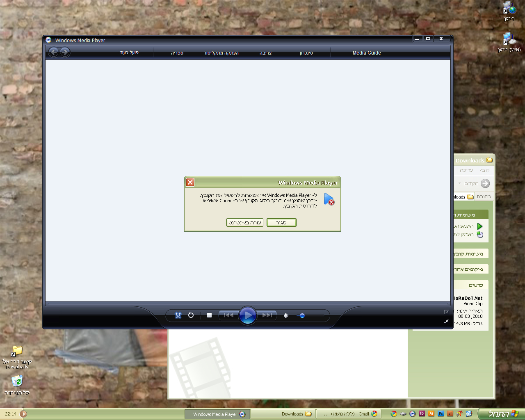This screenshot has width=525, height=420.
Task: Toggle shuffle in Media Player controls
Action: [178, 315]
